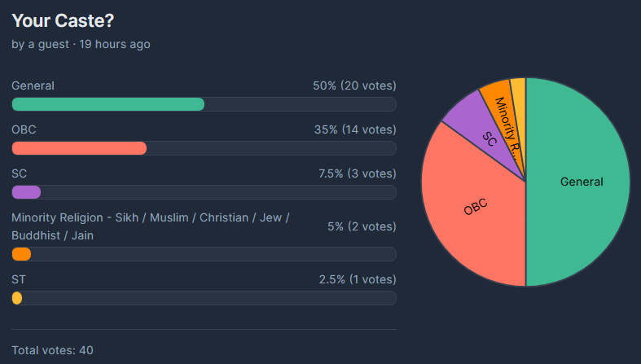The width and height of the screenshot is (641, 364).
Task: Select the General option label
Action: coord(33,86)
